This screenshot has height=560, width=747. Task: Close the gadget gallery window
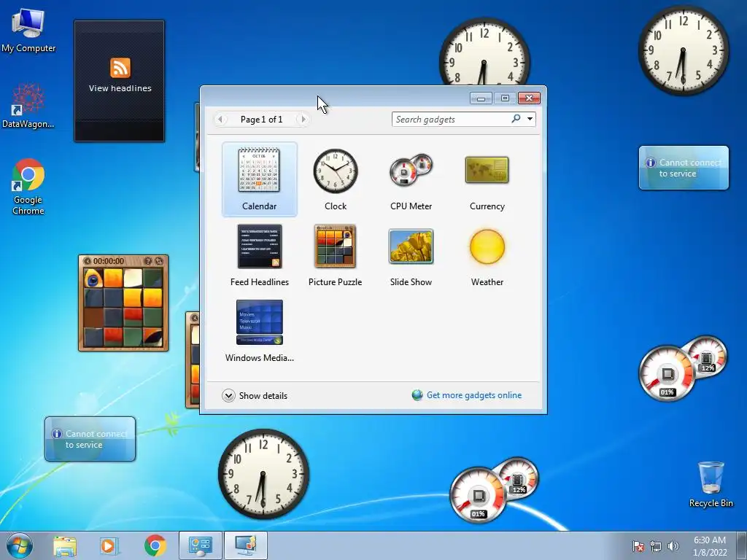529,98
